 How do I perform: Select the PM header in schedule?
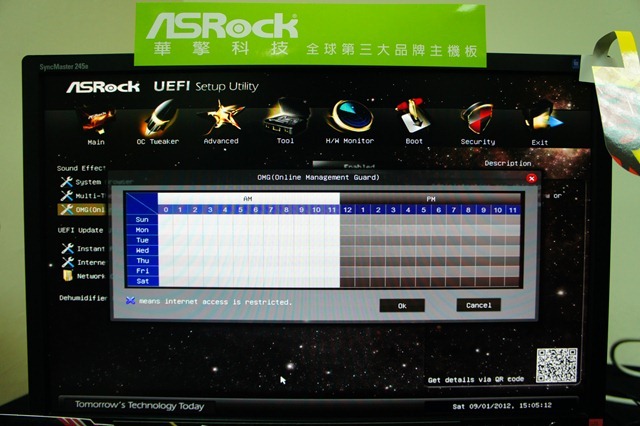[431, 199]
